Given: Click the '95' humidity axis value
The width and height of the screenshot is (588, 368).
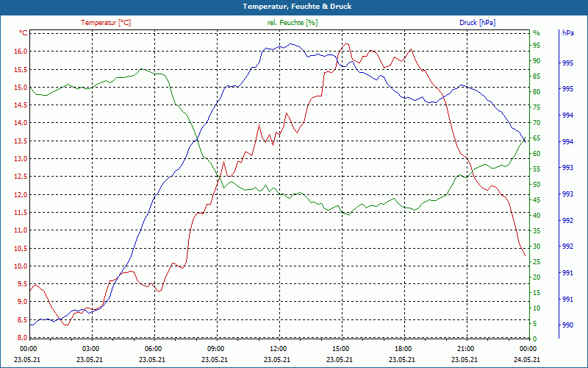Looking at the screenshot, I should click(x=537, y=46).
